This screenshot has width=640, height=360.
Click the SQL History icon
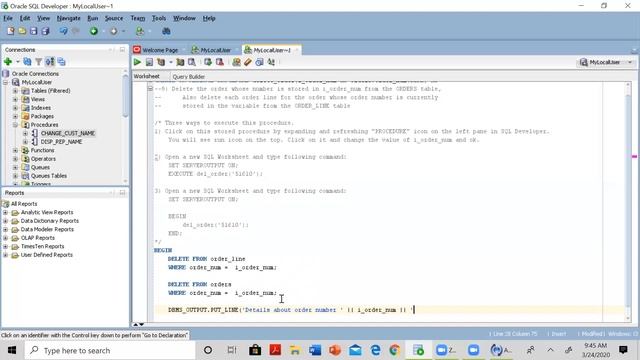259,62
